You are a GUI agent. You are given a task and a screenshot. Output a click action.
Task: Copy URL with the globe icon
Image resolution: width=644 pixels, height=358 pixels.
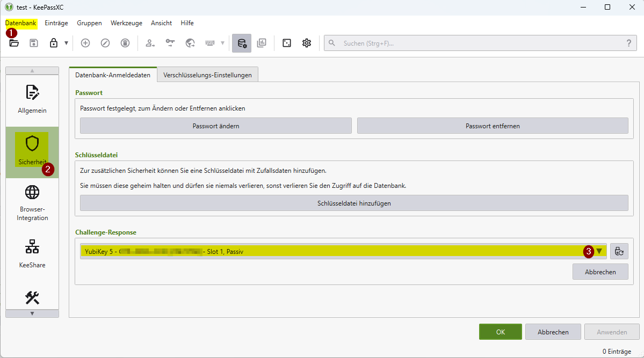click(x=190, y=43)
